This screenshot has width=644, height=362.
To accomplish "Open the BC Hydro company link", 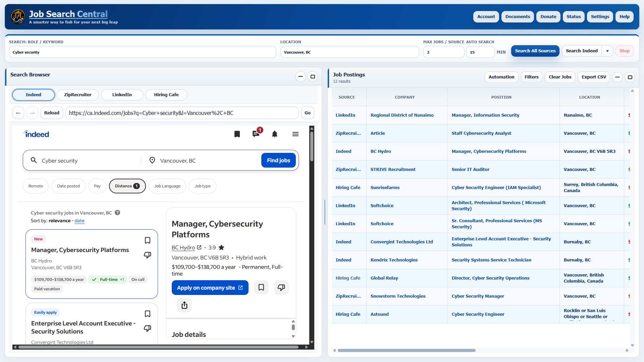I will 183,247.
